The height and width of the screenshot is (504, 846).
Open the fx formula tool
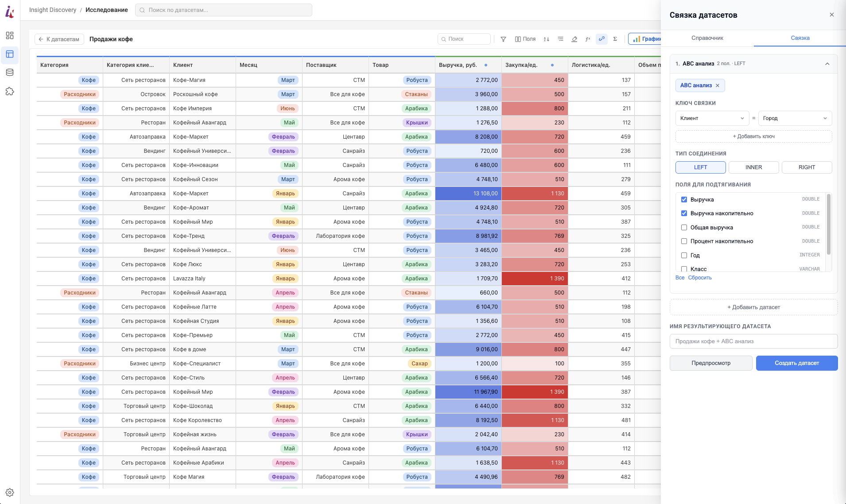tap(588, 39)
